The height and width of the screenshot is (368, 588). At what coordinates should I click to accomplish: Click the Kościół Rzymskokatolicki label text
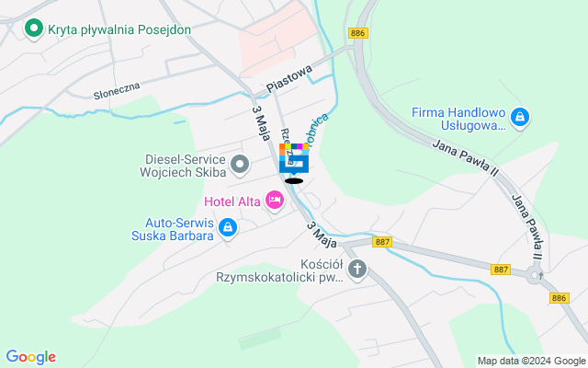tap(279, 271)
